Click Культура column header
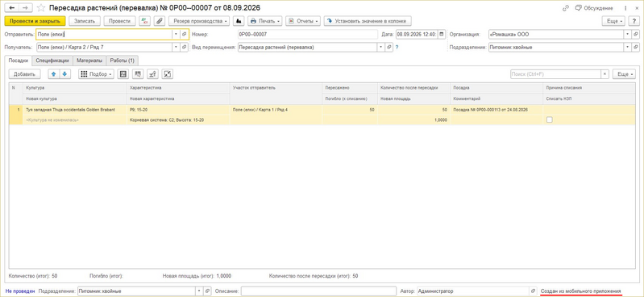 76,88
